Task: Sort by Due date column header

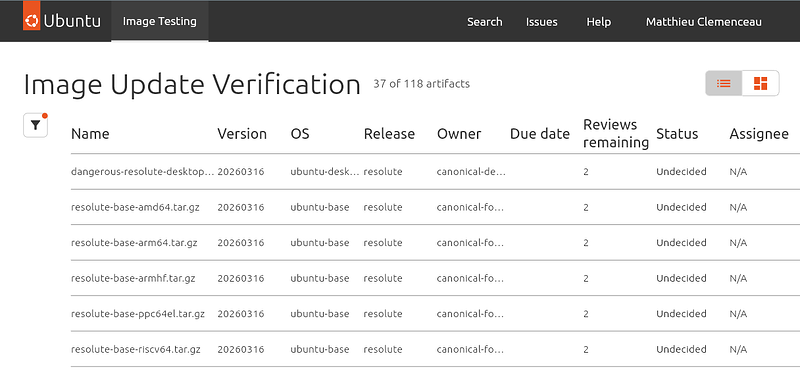Action: (x=540, y=134)
